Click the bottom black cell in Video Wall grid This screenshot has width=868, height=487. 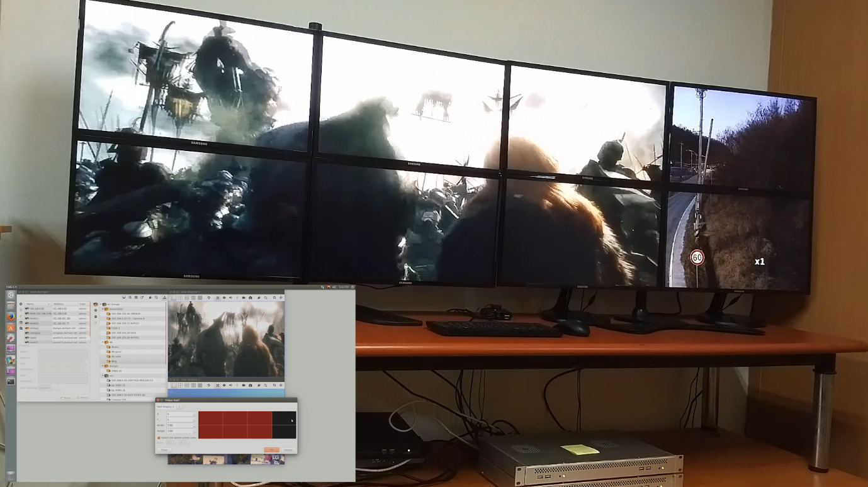[x=284, y=432]
